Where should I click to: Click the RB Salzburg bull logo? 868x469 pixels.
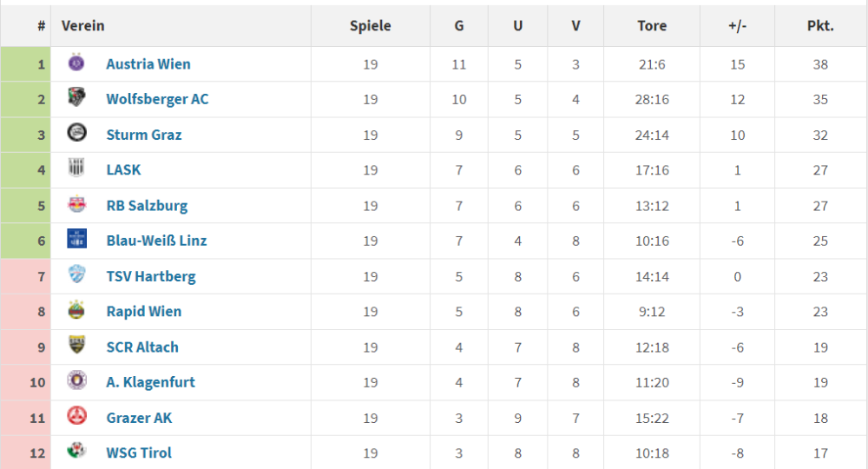click(76, 205)
